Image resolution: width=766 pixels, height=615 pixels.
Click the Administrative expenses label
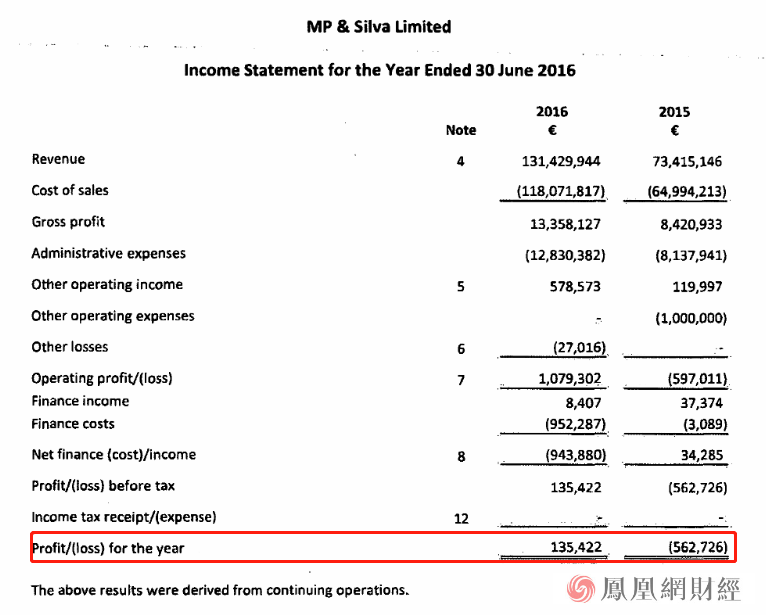[x=108, y=253]
